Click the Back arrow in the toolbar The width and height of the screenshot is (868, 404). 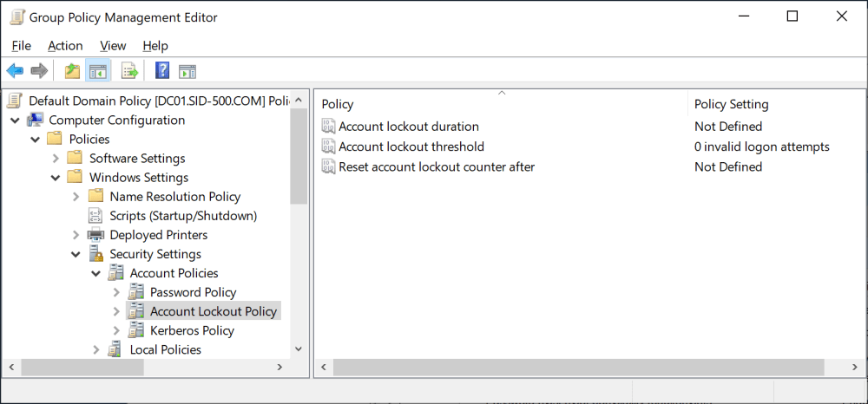pyautogui.click(x=15, y=71)
